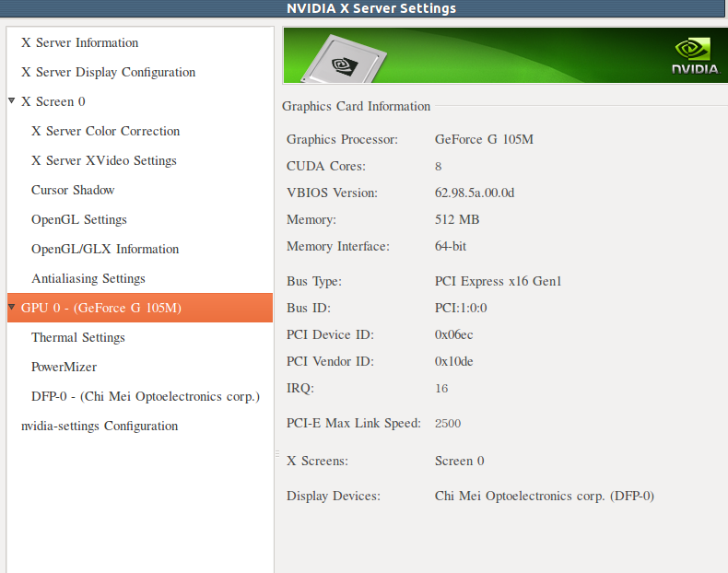Open OpenGL Settings page
728x573 pixels.
[x=79, y=219]
